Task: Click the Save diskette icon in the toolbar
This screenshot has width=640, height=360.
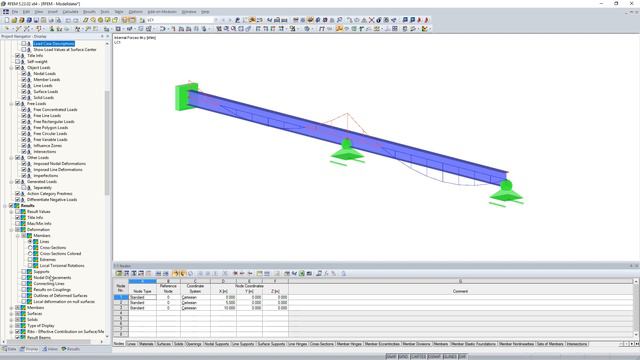Action: (x=36, y=20)
